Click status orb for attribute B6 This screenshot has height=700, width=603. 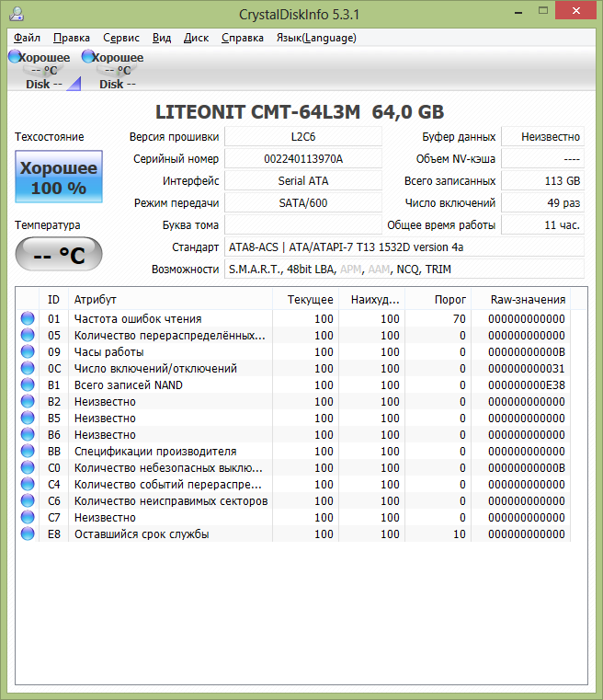(28, 434)
